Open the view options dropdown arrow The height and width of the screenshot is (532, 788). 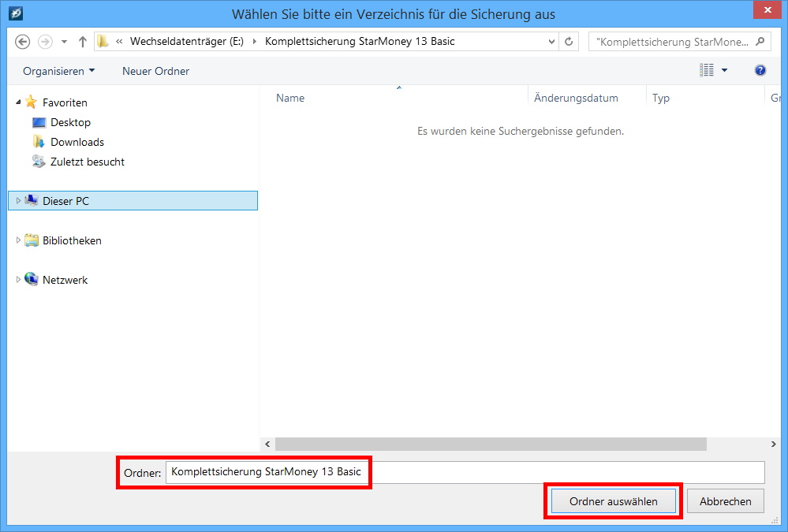tap(725, 70)
